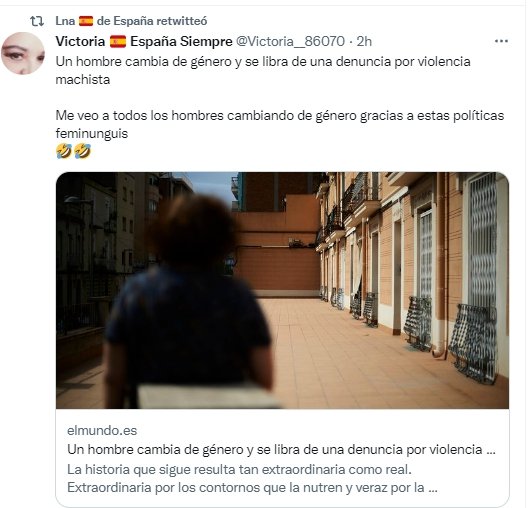
Task: Open the card headline 'Un hombre cambia de género'
Action: [281, 450]
